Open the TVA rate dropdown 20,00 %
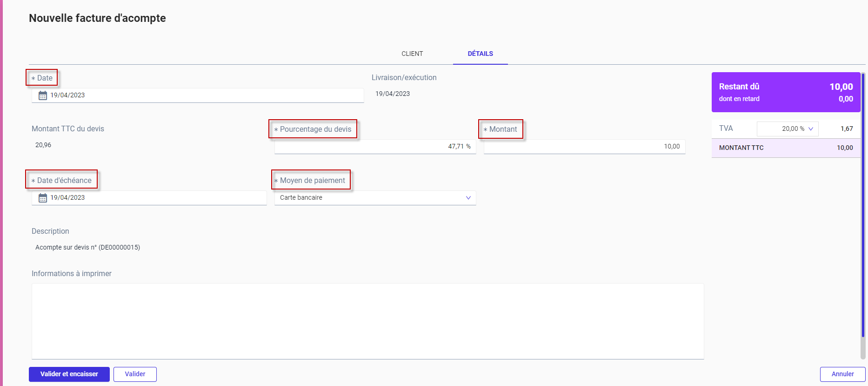The width and height of the screenshot is (868, 386). point(788,129)
